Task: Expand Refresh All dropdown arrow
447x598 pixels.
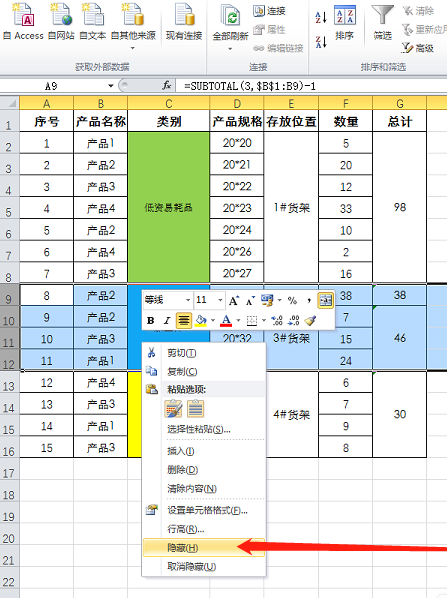Action: pyautogui.click(x=230, y=49)
